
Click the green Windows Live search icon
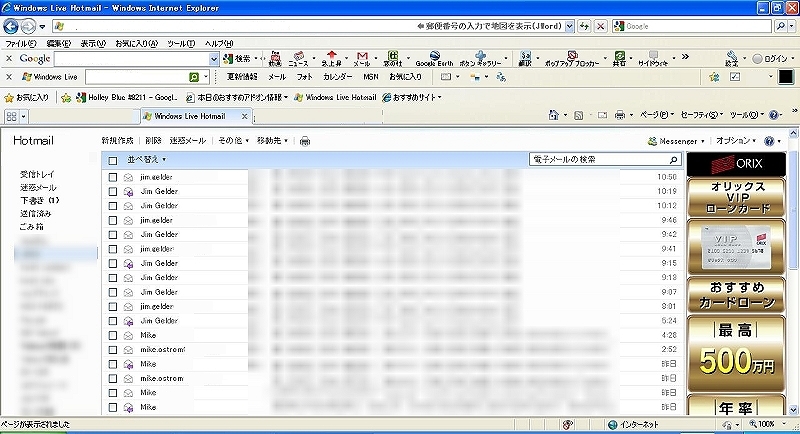194,77
